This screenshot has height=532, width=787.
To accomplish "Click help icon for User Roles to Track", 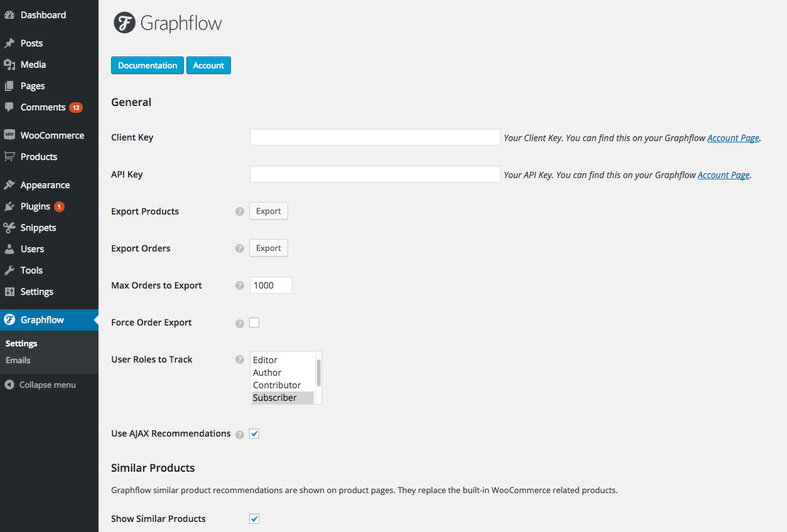I will (x=239, y=359).
